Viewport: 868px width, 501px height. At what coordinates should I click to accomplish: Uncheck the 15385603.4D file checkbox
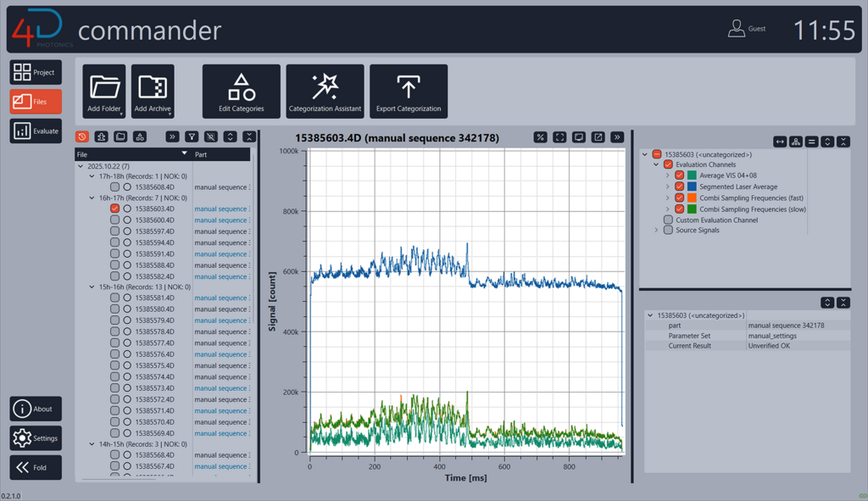coord(114,209)
